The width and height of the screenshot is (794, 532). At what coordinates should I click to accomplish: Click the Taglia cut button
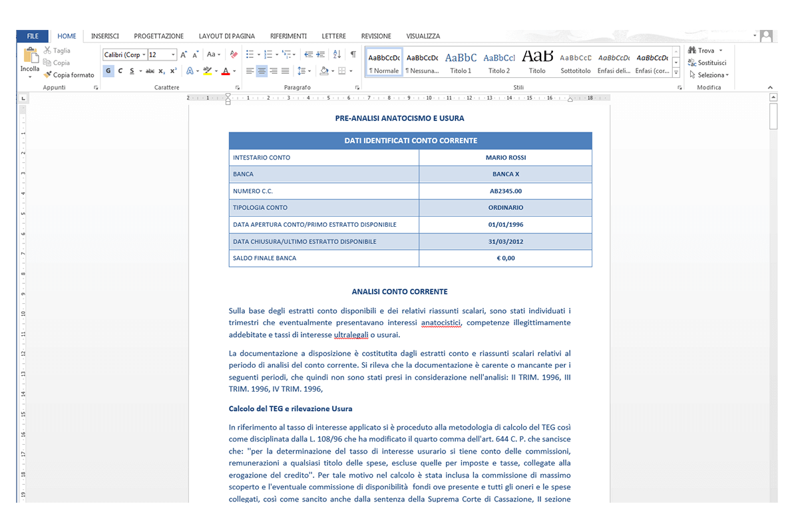tap(57, 51)
